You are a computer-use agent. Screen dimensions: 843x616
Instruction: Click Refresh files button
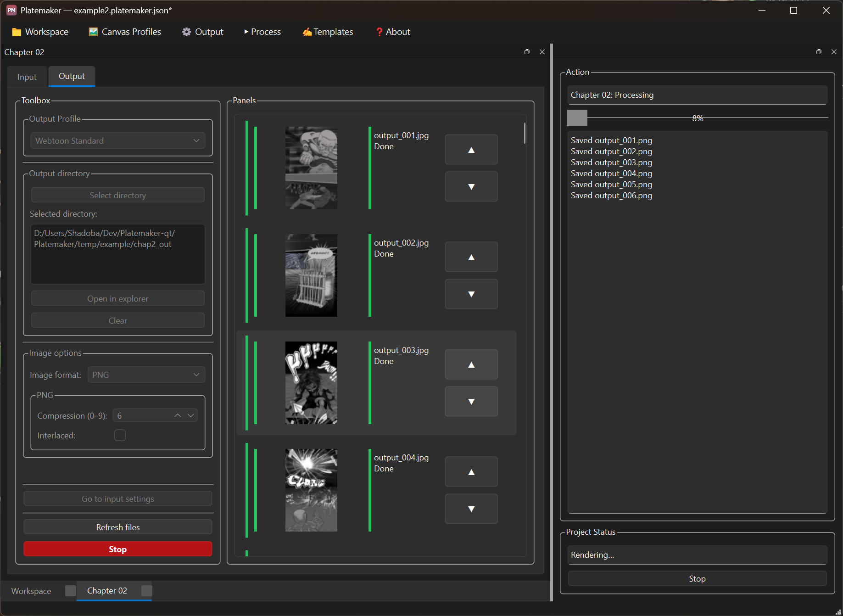pyautogui.click(x=118, y=527)
